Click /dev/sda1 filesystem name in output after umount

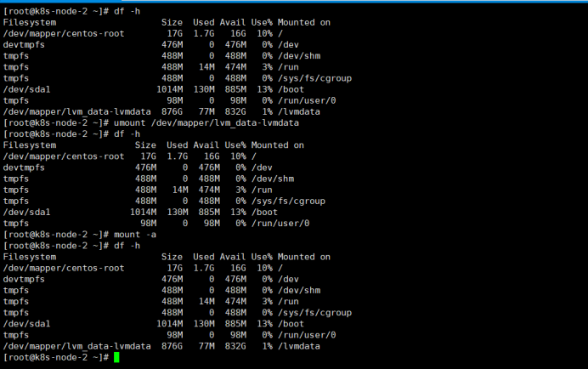[x=26, y=212]
